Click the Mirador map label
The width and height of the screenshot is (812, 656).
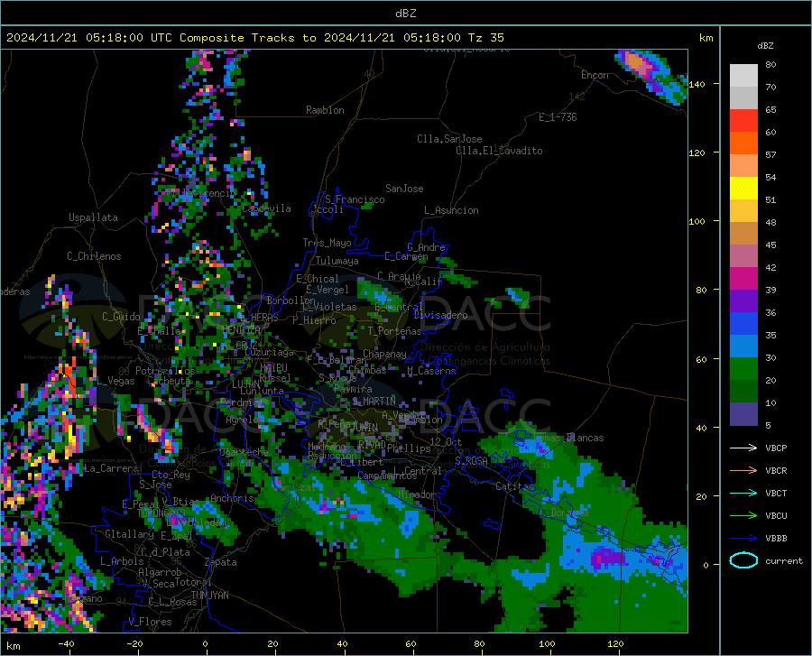[x=416, y=494]
